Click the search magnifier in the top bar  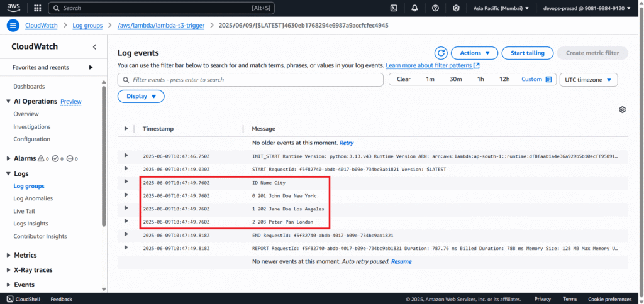(x=56, y=8)
